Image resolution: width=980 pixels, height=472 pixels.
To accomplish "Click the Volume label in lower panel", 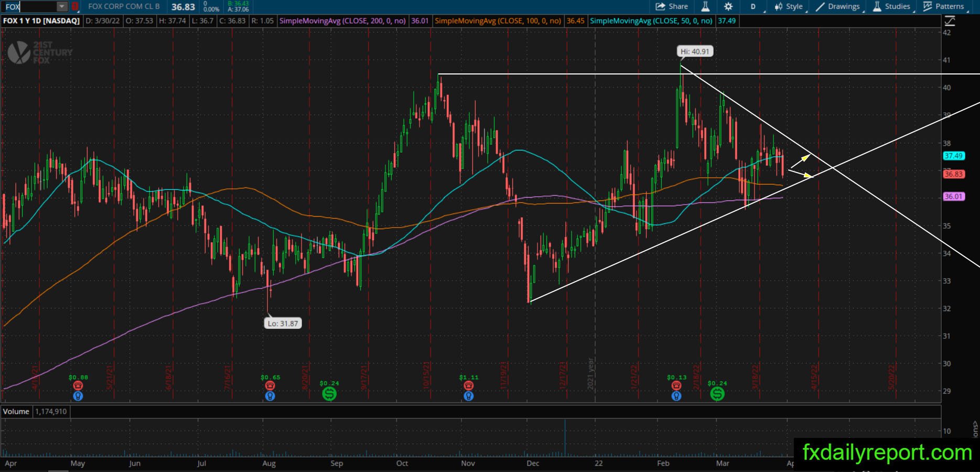I will coord(16,412).
